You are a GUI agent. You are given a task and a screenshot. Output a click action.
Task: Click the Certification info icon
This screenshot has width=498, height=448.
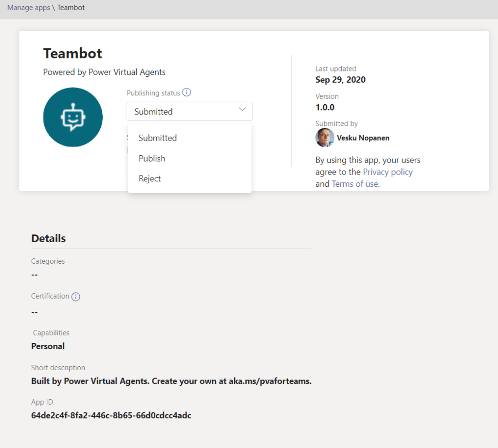click(x=75, y=297)
